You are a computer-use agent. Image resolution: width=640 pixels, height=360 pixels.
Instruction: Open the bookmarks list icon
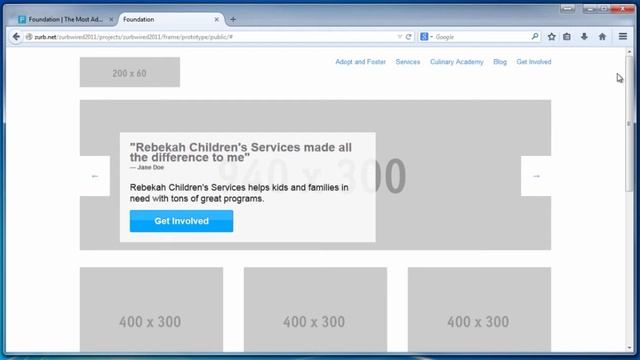(x=567, y=37)
